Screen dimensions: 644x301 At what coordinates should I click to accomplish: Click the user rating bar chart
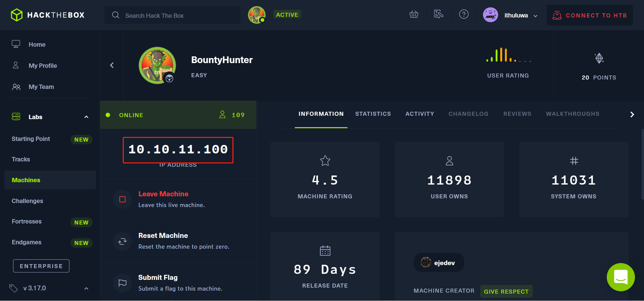pos(508,55)
